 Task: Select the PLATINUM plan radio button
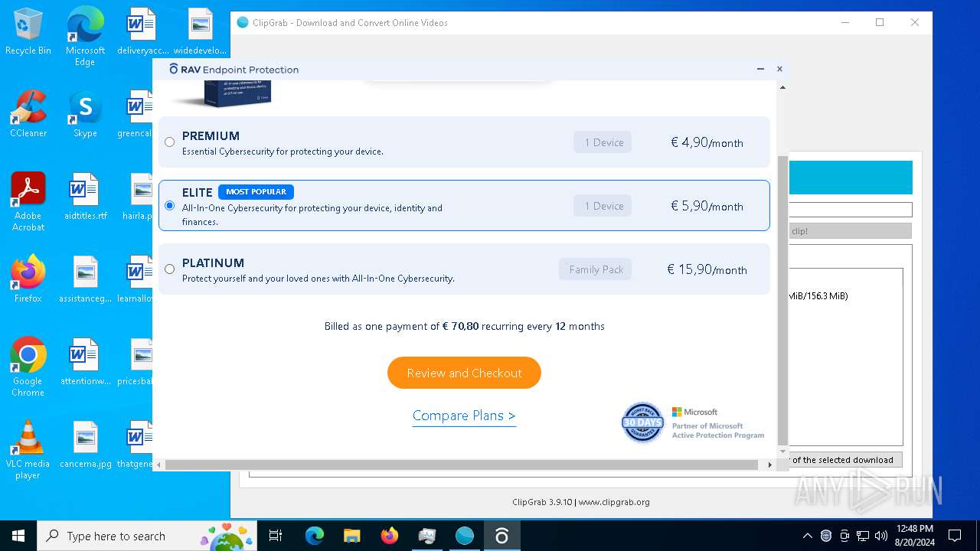(x=169, y=269)
